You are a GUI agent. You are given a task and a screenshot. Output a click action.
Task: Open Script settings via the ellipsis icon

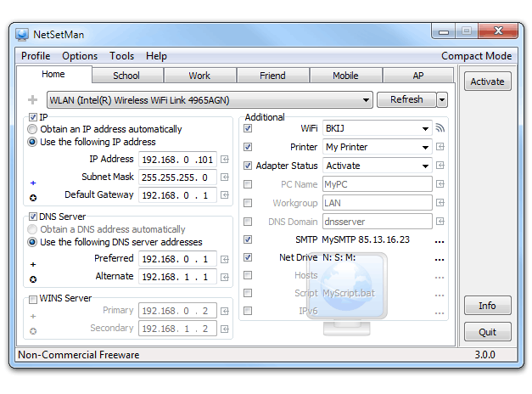tap(440, 295)
